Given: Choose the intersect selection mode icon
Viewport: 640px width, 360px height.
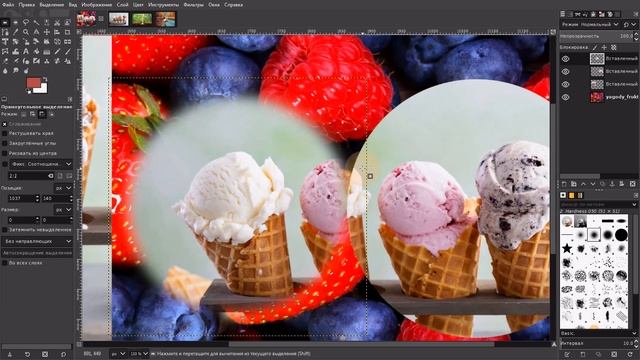Looking at the screenshot, I should [x=52, y=114].
